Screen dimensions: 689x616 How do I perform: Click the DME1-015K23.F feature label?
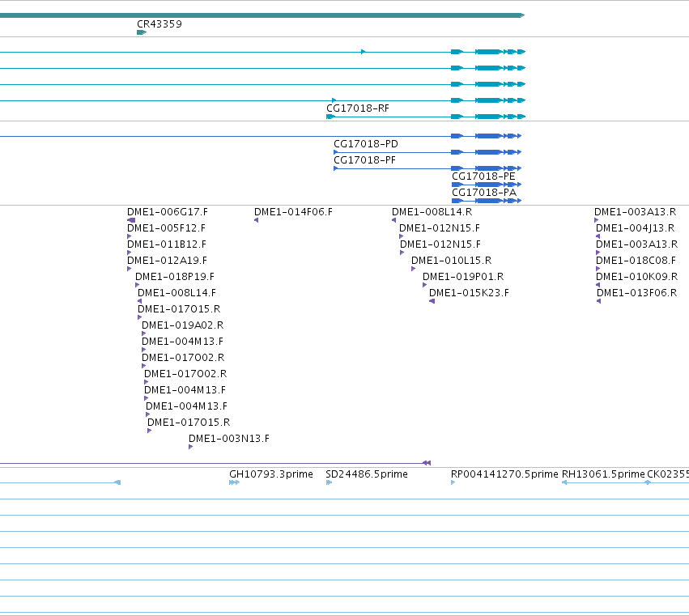pos(469,293)
